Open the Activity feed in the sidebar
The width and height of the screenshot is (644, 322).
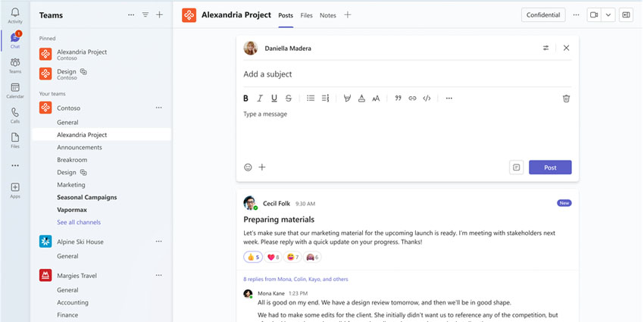click(14, 15)
